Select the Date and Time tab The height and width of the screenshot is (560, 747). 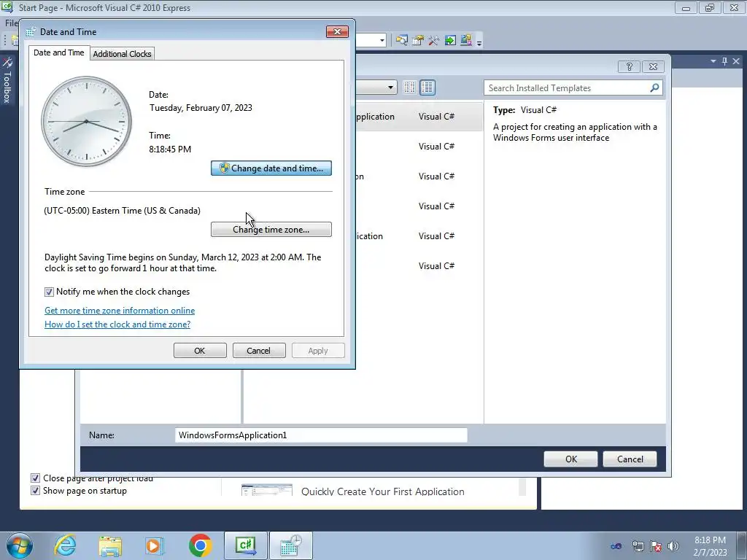58,52
